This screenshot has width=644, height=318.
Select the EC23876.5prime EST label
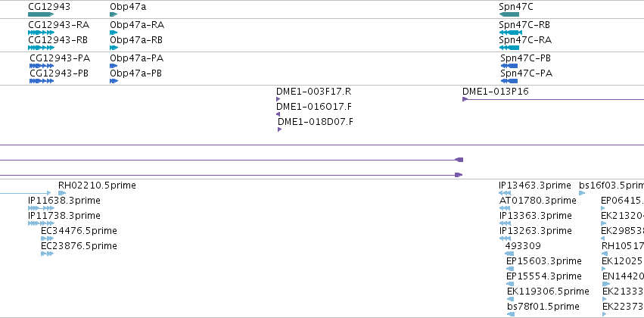(79, 245)
